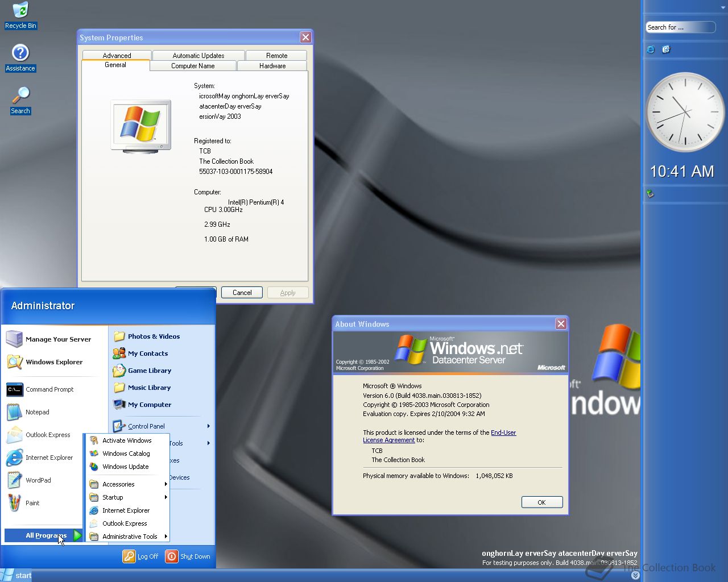Launch Windows Update from All Programs
The width and height of the screenshot is (728, 582).
pyautogui.click(x=127, y=467)
